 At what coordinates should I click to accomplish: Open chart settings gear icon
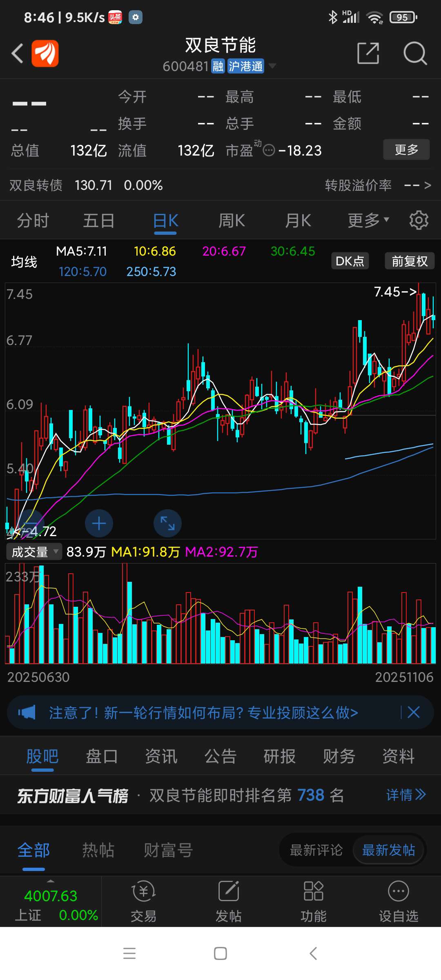(419, 220)
